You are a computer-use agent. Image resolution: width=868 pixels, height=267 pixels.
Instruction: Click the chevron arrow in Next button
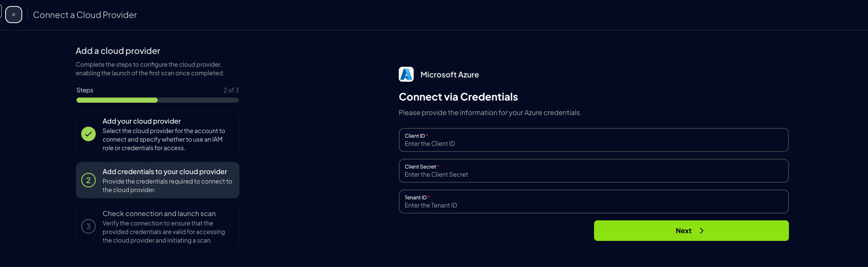click(702, 231)
